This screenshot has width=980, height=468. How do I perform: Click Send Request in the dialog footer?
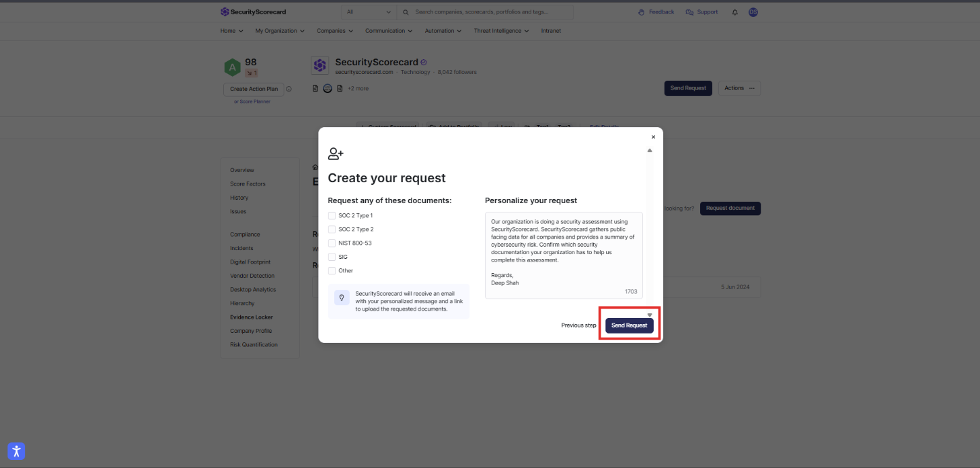(x=630, y=325)
